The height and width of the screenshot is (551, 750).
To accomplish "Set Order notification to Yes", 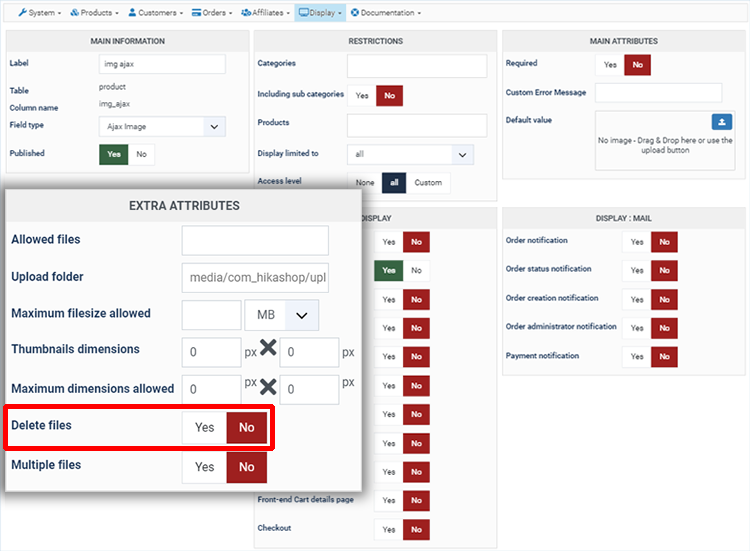I will coord(637,242).
